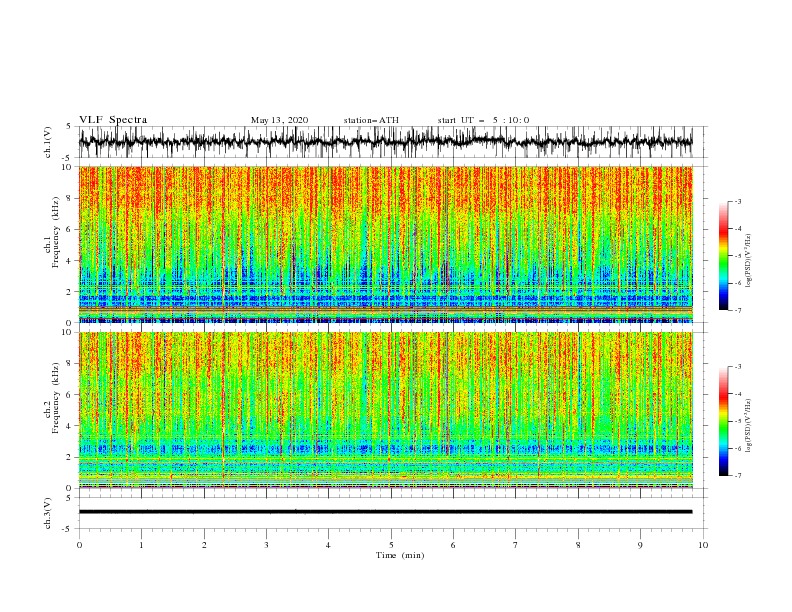Click the upper color bar's log(PSD) label

pyautogui.click(x=749, y=261)
